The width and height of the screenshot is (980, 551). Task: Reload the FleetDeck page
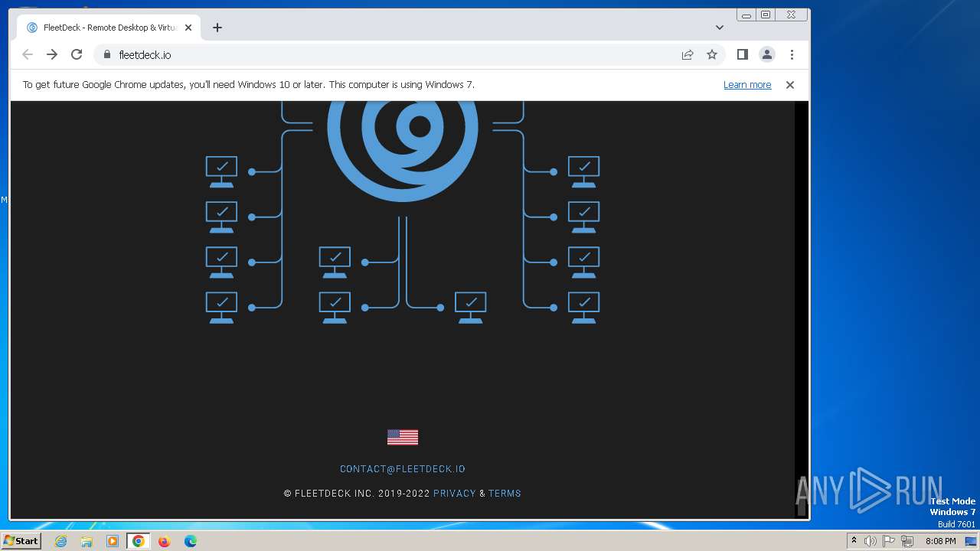coord(77,54)
